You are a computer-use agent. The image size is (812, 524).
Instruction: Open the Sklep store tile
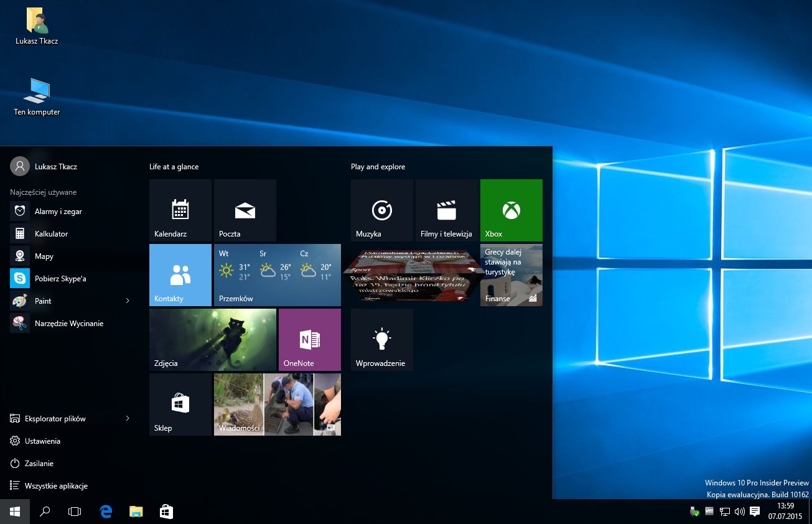click(180, 405)
